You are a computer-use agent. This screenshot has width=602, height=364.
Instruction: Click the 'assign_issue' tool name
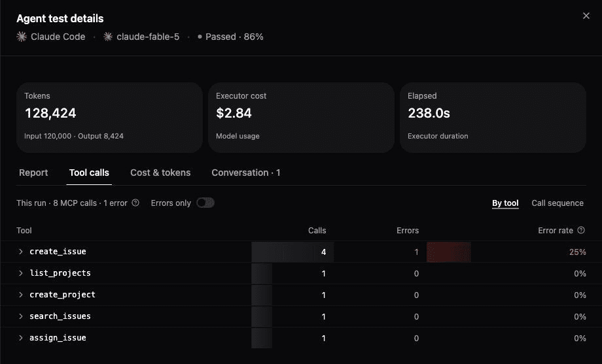pos(58,338)
